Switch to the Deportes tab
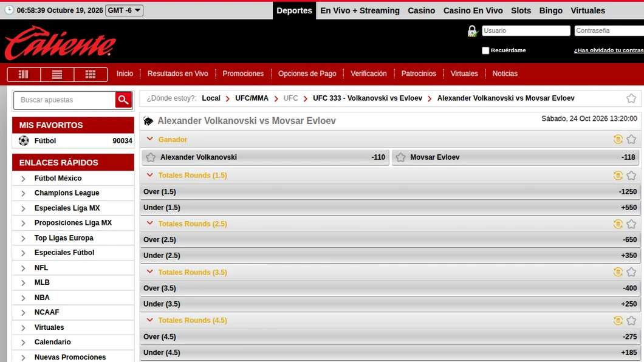The height and width of the screenshot is (362, 644). point(294,11)
